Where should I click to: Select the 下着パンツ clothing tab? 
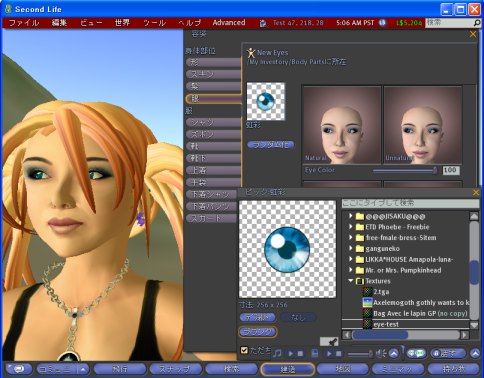coord(212,206)
